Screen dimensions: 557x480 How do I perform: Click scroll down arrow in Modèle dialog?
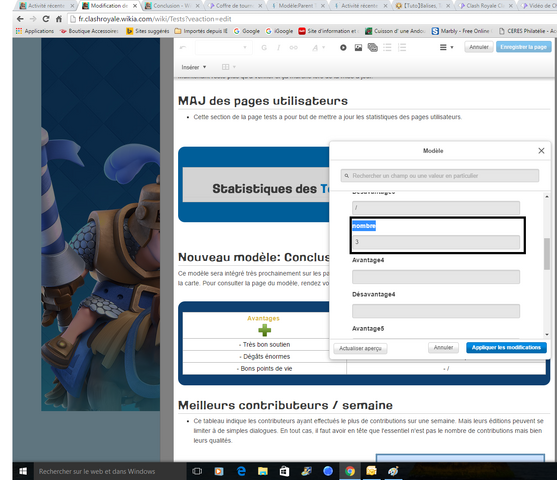[547, 334]
